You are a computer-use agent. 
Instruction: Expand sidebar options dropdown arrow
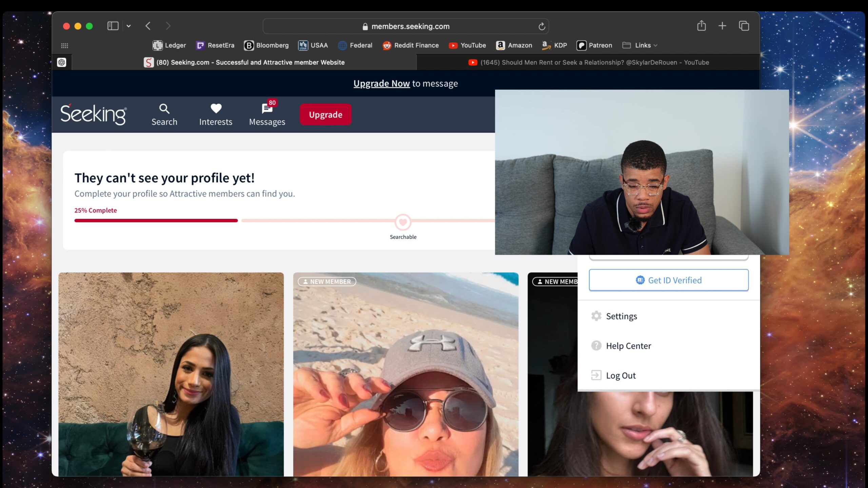(129, 26)
